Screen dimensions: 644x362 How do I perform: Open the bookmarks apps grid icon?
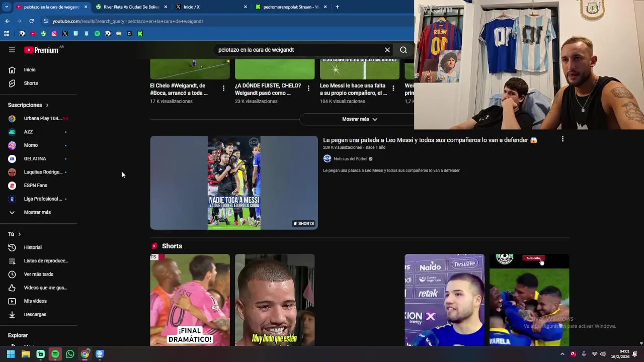tap(7, 34)
